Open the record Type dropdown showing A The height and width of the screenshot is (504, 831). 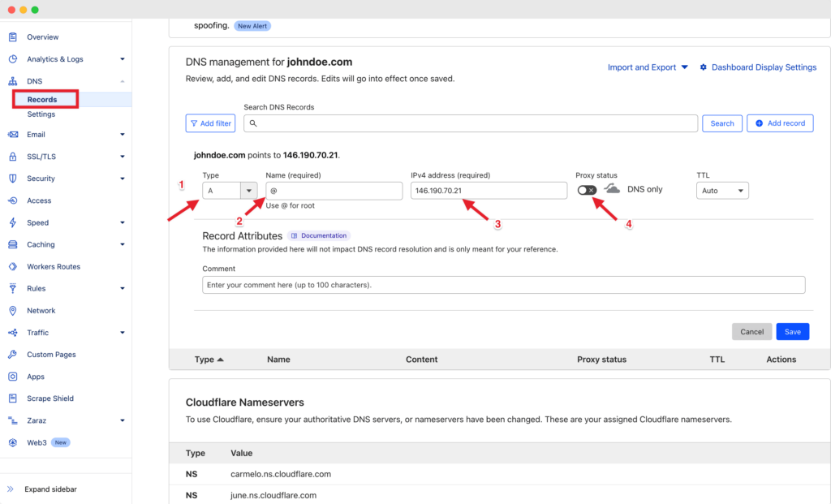pos(227,189)
